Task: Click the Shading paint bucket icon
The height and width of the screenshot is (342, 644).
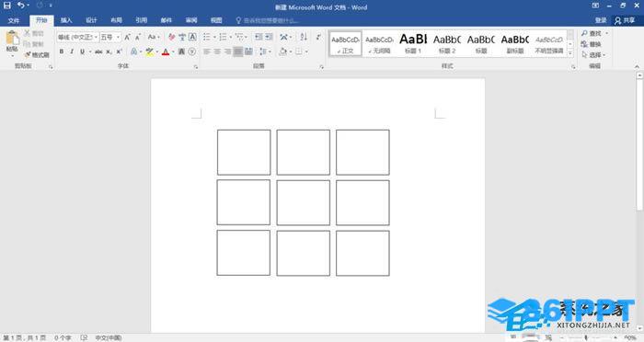Action: pos(283,51)
